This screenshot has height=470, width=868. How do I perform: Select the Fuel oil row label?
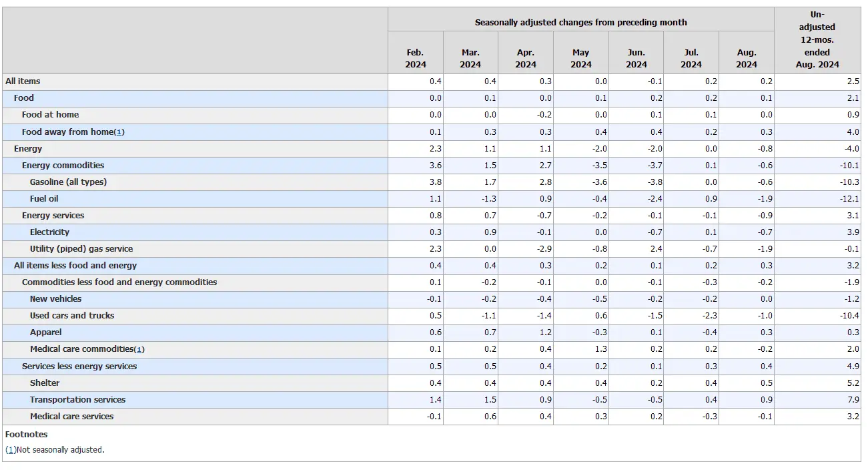pos(44,199)
